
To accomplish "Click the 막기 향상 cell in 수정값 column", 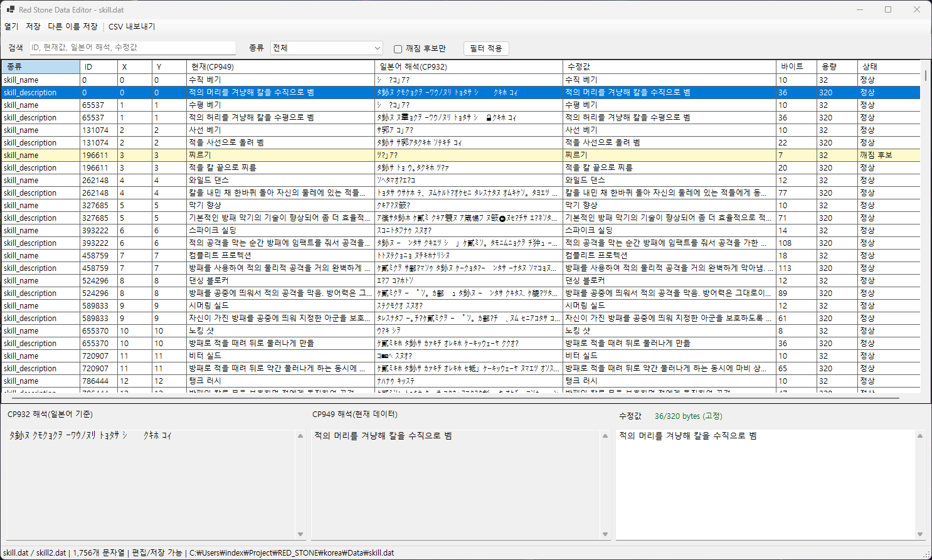I will click(x=670, y=205).
